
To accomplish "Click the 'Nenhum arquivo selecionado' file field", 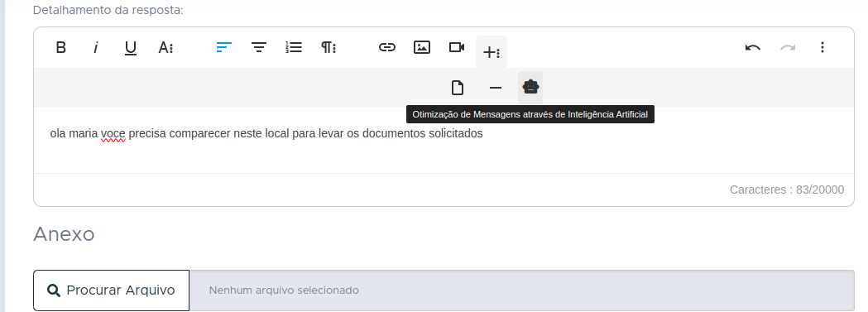I will tap(522, 290).
